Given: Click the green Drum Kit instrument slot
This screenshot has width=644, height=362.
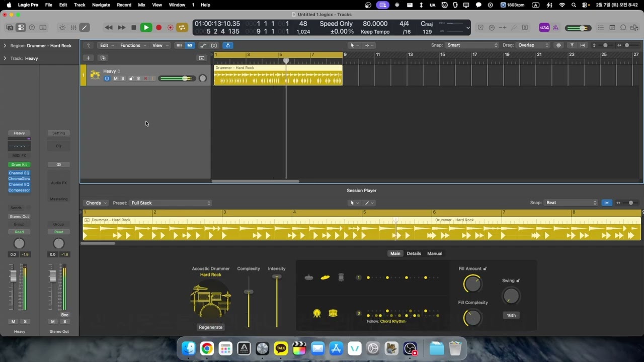Looking at the screenshot, I should coord(19,164).
